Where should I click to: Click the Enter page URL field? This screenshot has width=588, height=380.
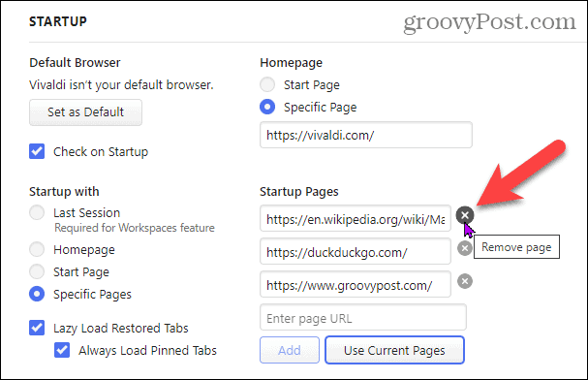click(363, 318)
